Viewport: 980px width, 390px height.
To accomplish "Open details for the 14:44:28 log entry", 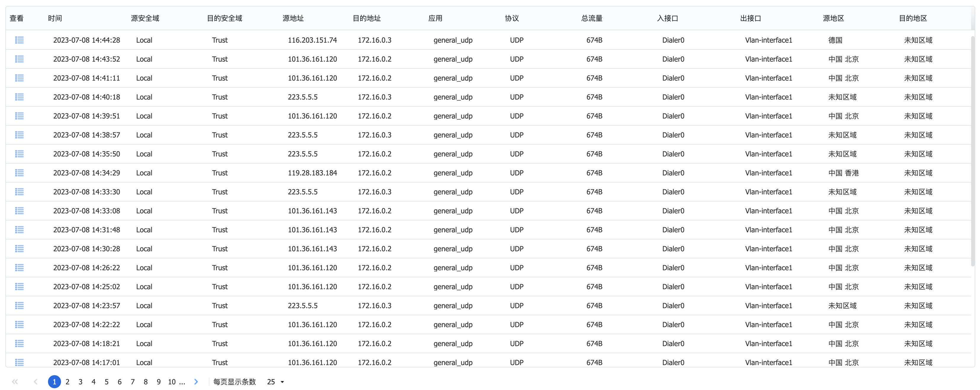I will pos(19,40).
